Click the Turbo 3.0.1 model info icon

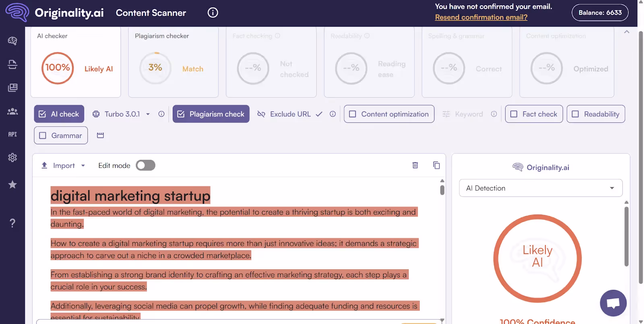pyautogui.click(x=161, y=114)
